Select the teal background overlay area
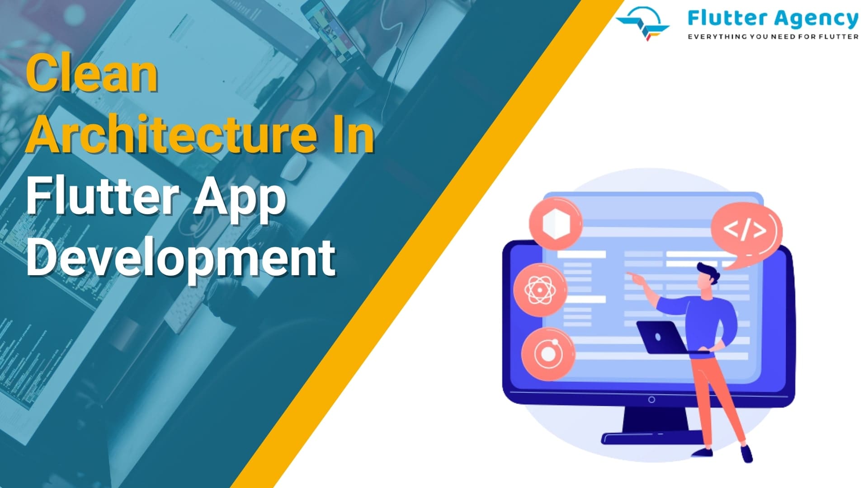The width and height of the screenshot is (868, 488). pyautogui.click(x=179, y=238)
